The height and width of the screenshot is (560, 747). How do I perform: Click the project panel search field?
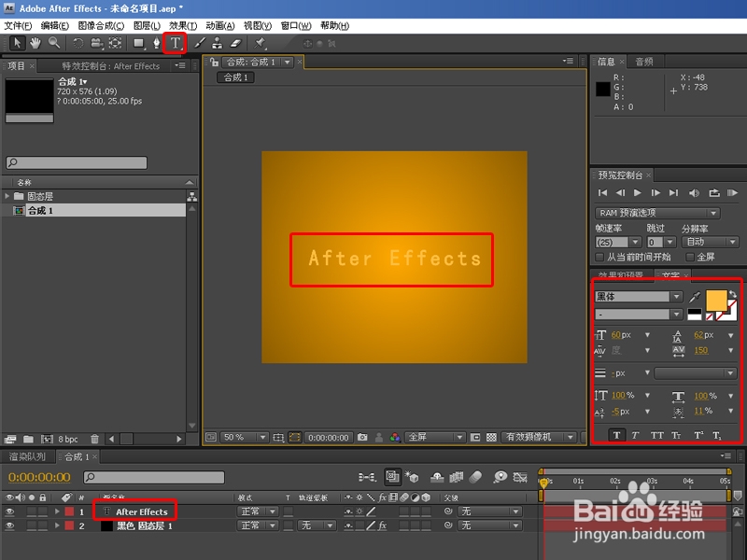click(77, 162)
